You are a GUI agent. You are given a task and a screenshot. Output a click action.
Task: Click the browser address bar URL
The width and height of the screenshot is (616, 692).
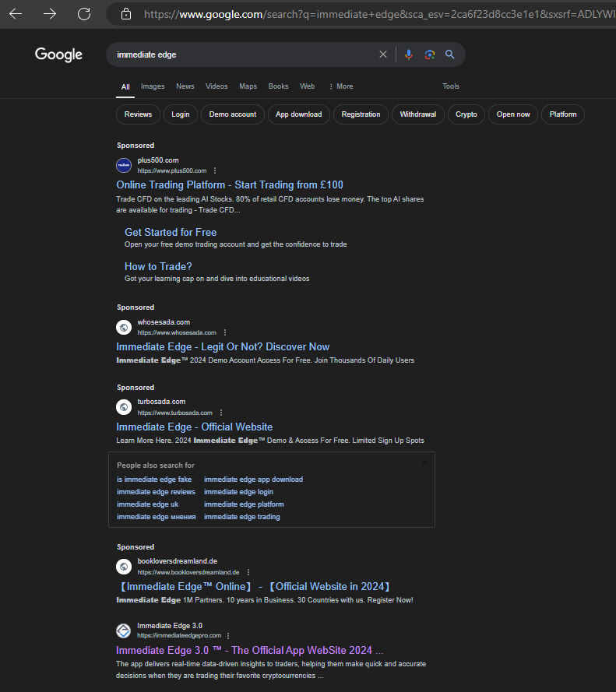(x=379, y=14)
